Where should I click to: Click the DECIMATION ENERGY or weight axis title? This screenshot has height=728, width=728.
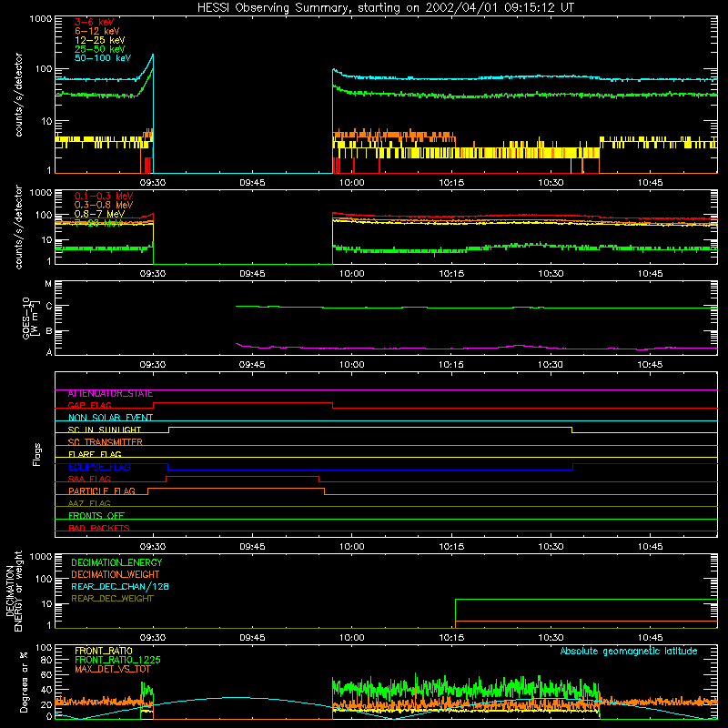click(x=14, y=591)
